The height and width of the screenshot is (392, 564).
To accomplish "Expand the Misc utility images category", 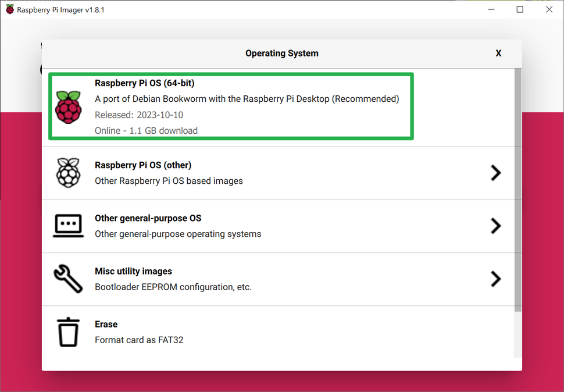I will tap(262, 279).
